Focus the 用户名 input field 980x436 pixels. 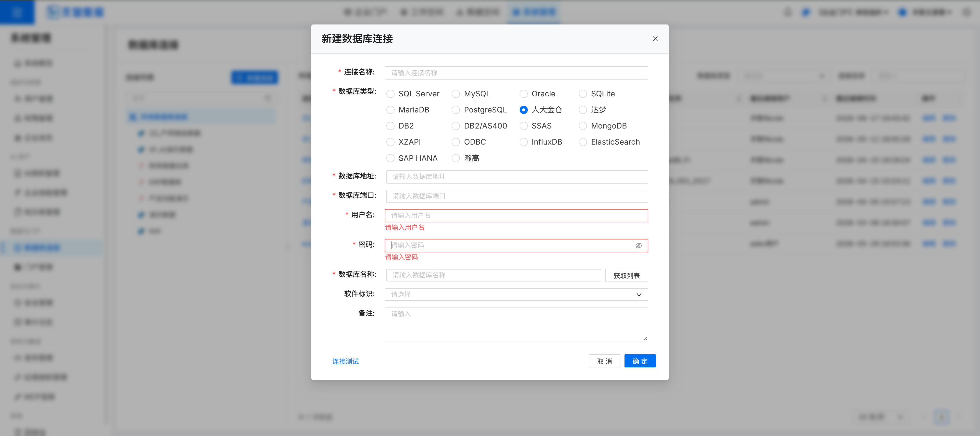coord(516,215)
